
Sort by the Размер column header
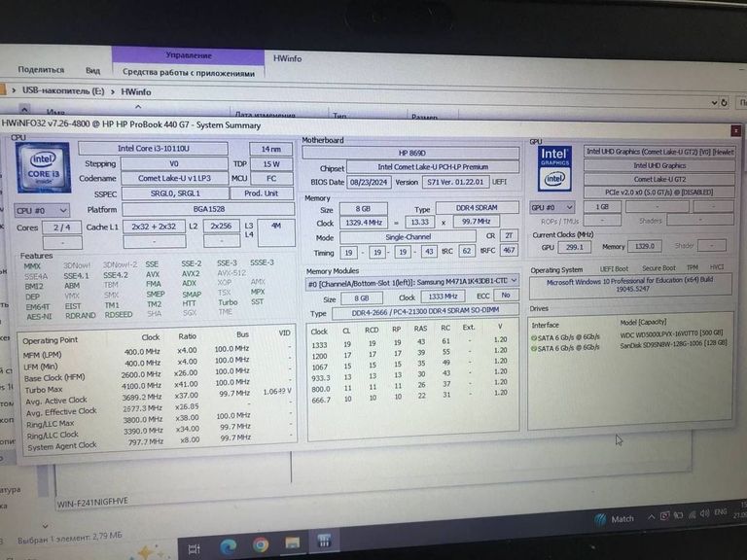pyautogui.click(x=424, y=117)
